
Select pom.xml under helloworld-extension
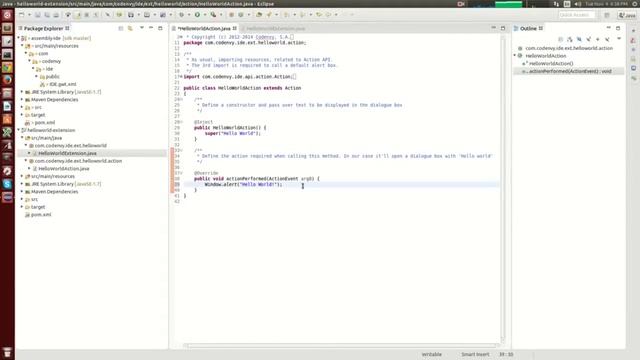click(x=41, y=214)
